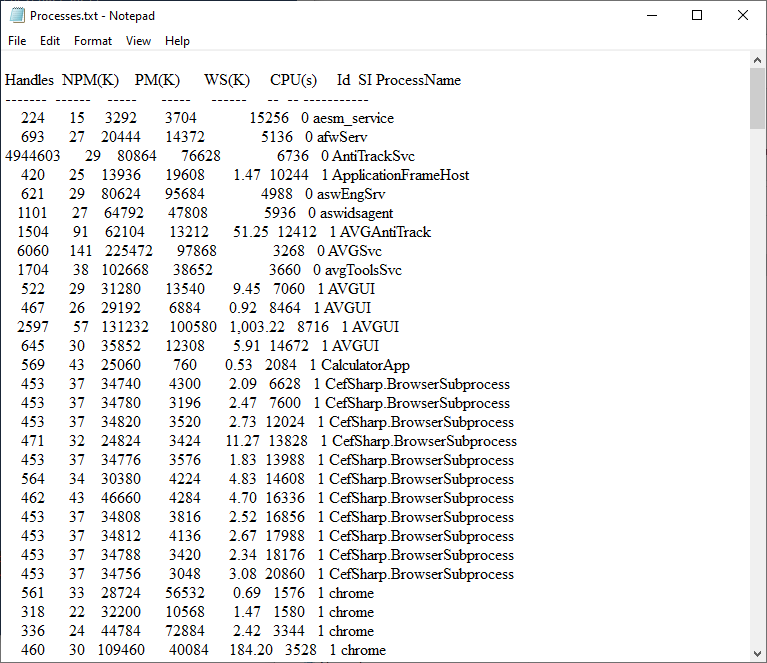Click the aswEngSrv process name

[x=351, y=194]
